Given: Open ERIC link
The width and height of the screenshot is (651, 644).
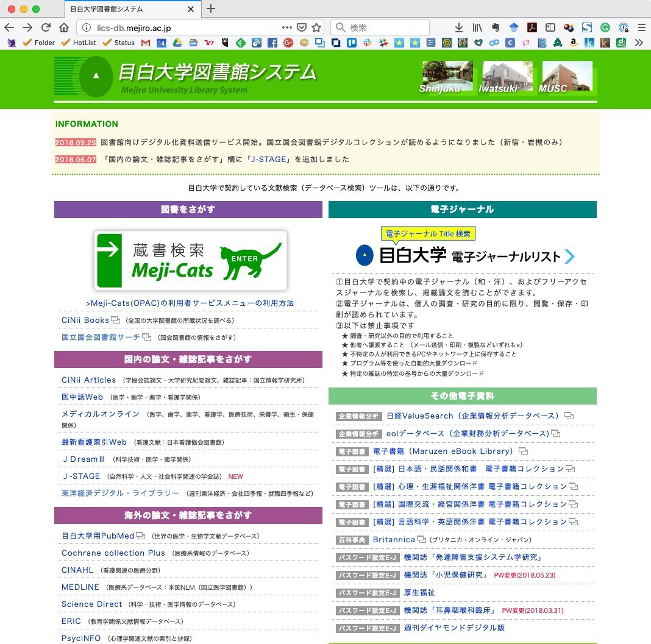Looking at the screenshot, I should coord(71,621).
